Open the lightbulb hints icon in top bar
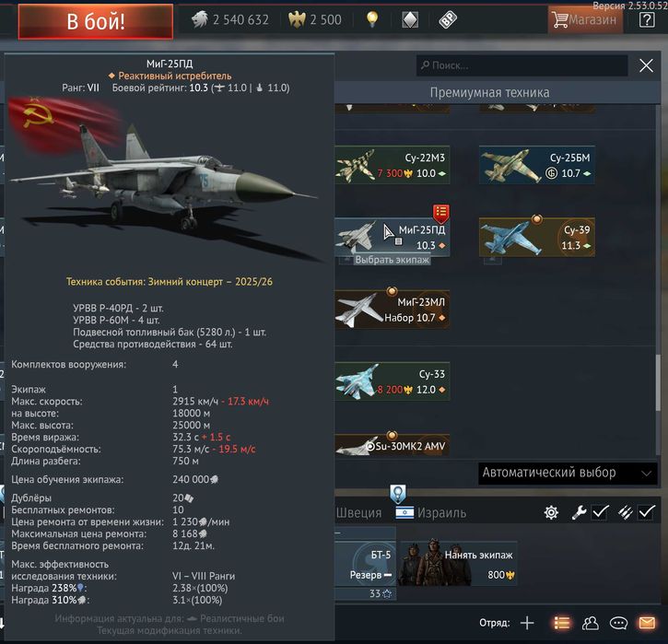The image size is (668, 644). (x=372, y=19)
